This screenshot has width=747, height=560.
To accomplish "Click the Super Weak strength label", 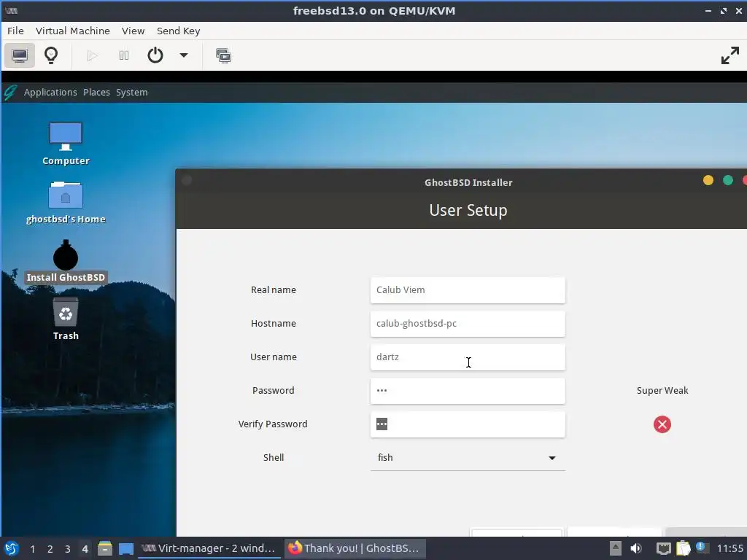I will (662, 391).
